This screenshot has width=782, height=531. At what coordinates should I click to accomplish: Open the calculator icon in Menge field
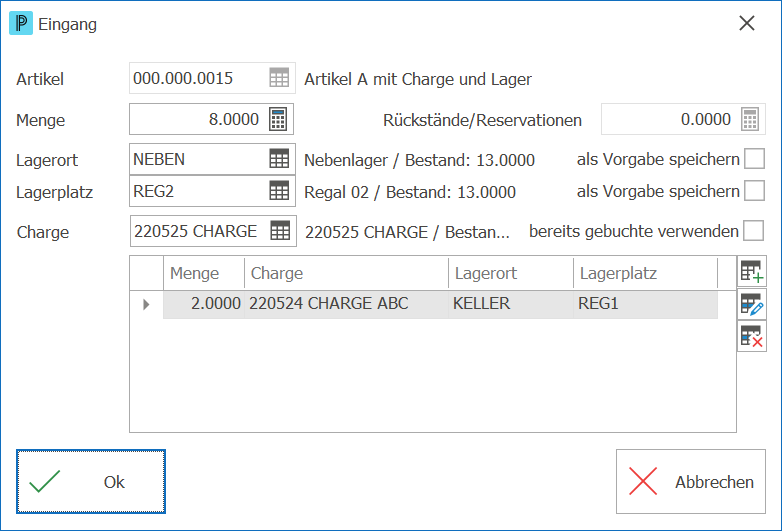(x=278, y=119)
